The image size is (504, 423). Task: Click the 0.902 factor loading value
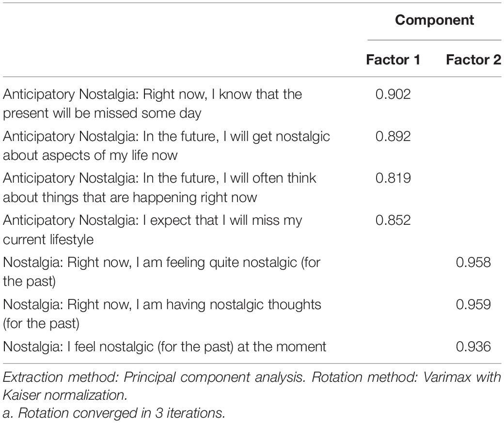tap(393, 94)
